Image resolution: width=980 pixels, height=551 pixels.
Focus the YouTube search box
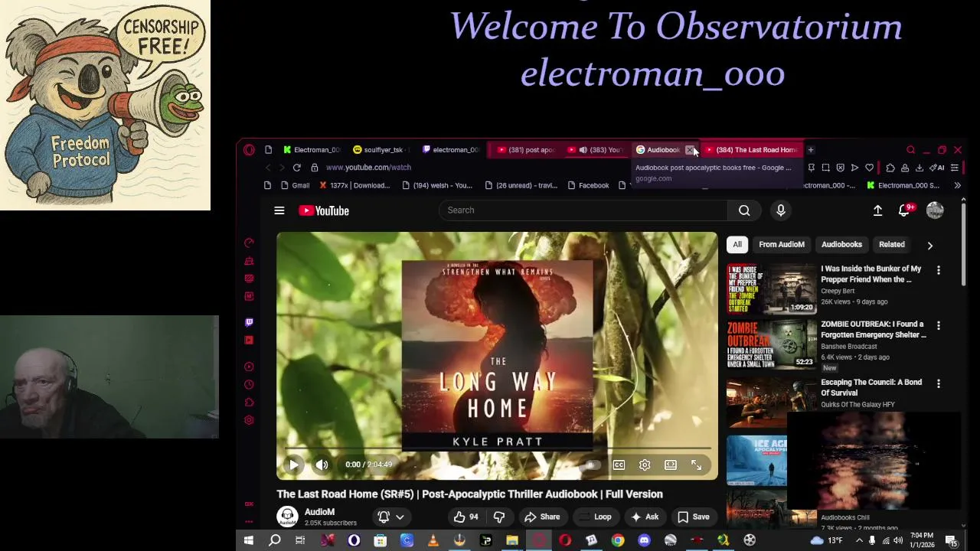583,210
